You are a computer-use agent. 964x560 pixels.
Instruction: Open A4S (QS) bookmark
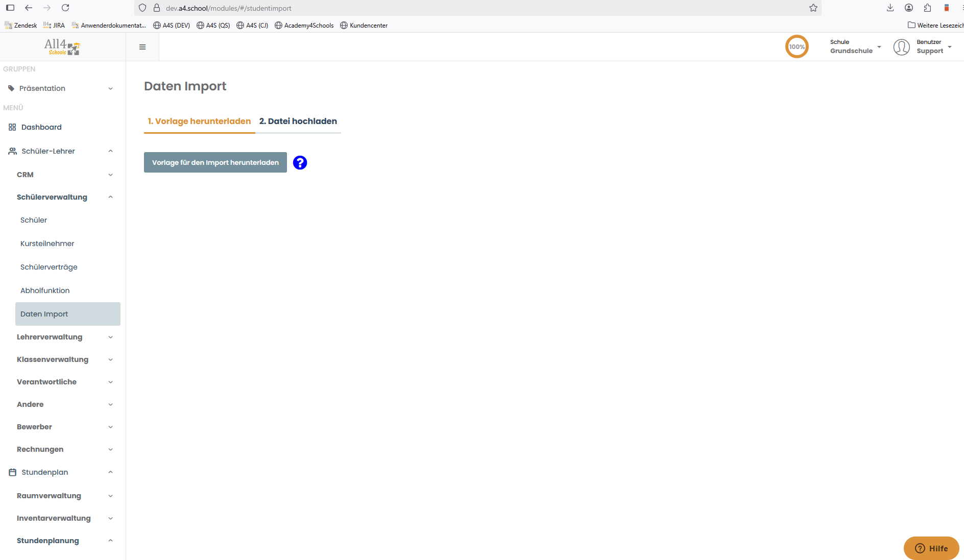click(213, 25)
